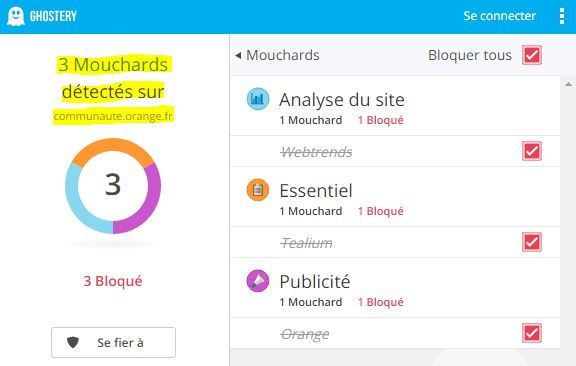The width and height of the screenshot is (576, 366).
Task: Click the Essentiel category heading
Action: click(x=316, y=190)
